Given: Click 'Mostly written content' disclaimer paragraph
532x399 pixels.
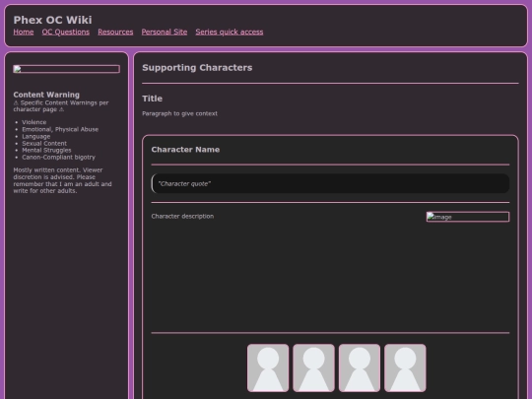Looking at the screenshot, I should pyautogui.click(x=62, y=180).
